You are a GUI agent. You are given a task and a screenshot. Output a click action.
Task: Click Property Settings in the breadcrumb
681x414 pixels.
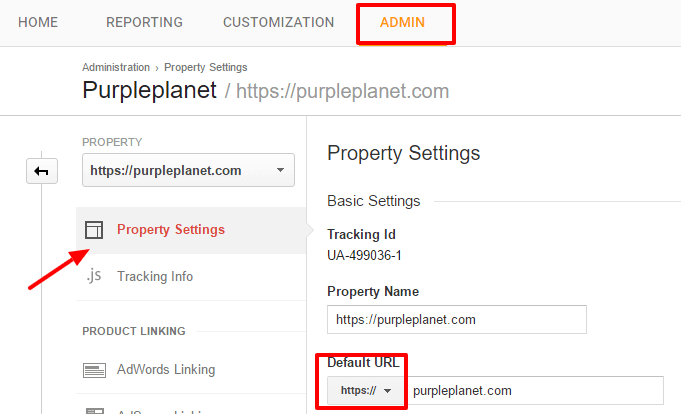tap(206, 67)
